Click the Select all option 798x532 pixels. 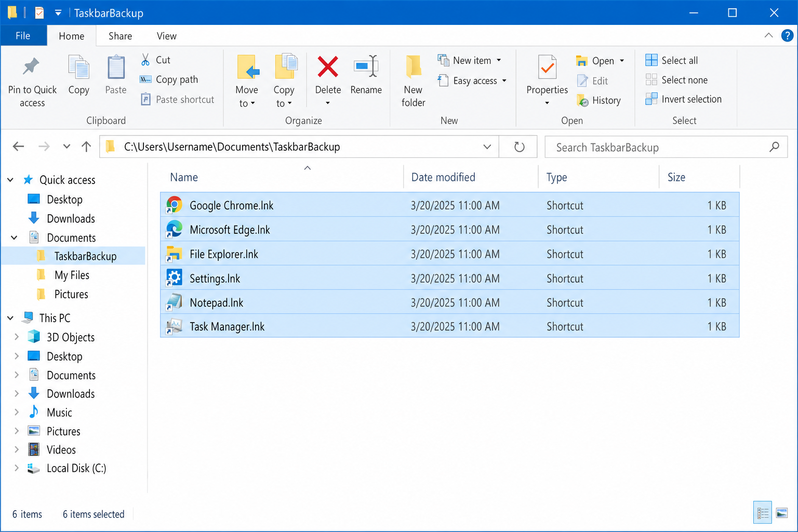[x=672, y=60]
